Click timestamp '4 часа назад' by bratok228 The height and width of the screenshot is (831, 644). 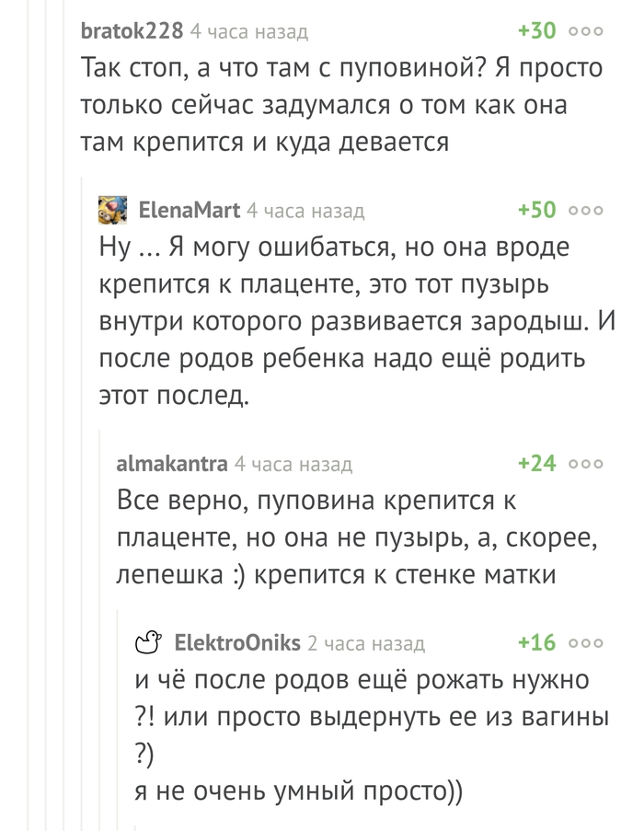click(249, 32)
